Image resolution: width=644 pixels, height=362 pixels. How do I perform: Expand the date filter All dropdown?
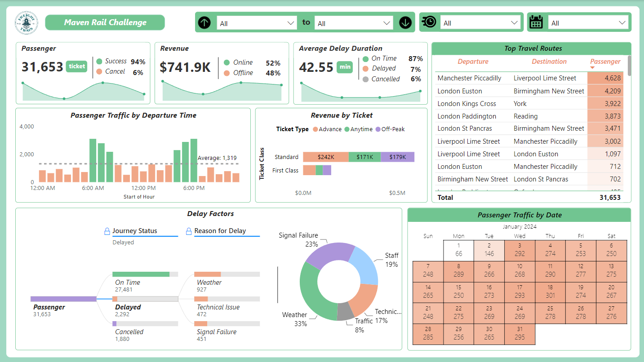click(588, 22)
